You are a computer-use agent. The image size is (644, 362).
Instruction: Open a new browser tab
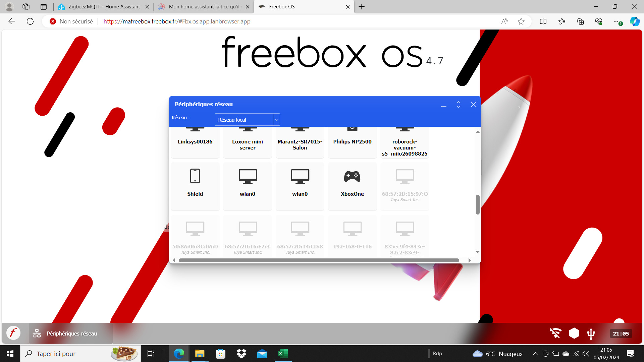(362, 7)
